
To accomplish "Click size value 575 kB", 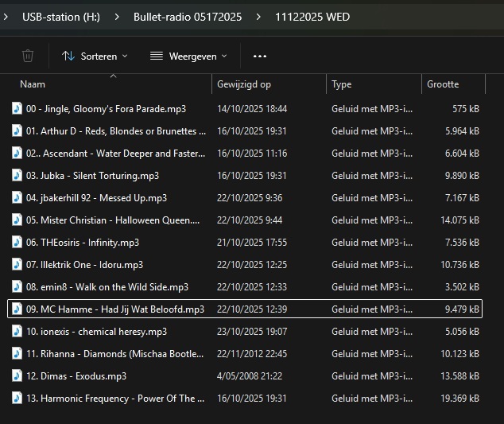I will [466, 109].
